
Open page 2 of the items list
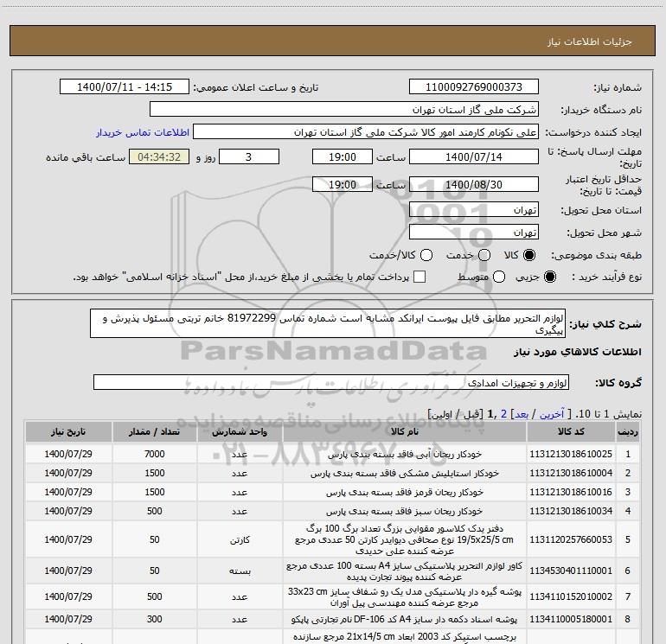pos(503,414)
